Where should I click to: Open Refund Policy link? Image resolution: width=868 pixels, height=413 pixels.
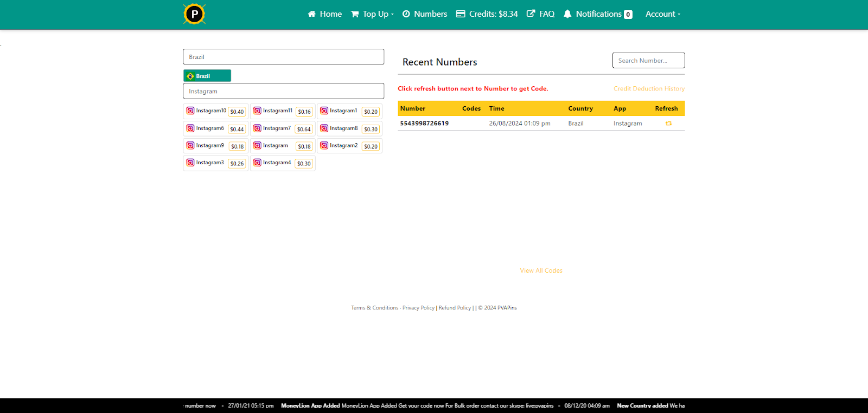(x=455, y=308)
